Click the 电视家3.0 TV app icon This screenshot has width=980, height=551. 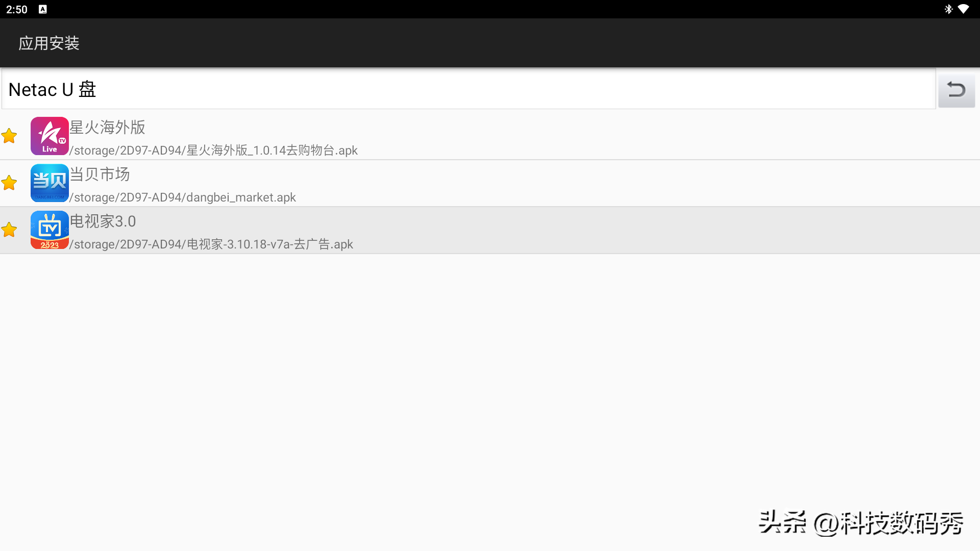pos(50,230)
